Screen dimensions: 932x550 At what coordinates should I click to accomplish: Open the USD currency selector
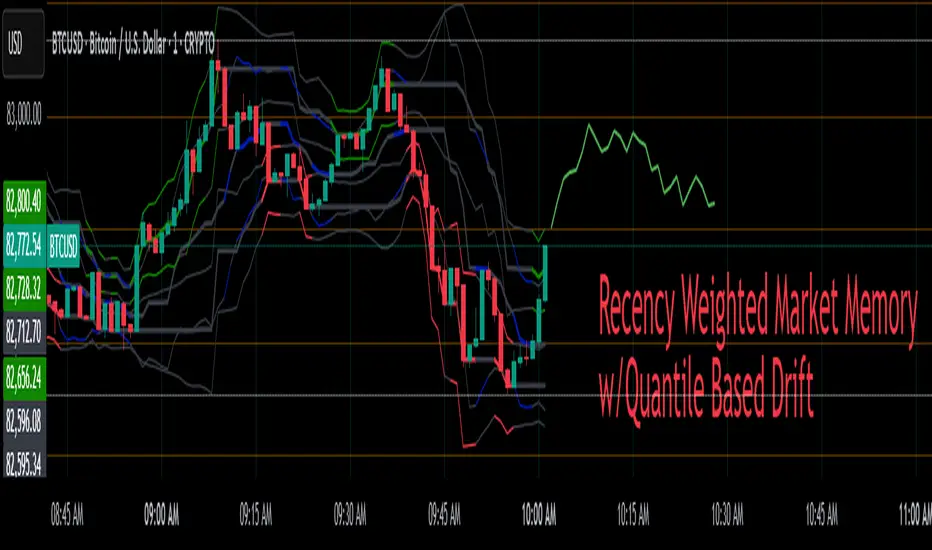tap(23, 43)
